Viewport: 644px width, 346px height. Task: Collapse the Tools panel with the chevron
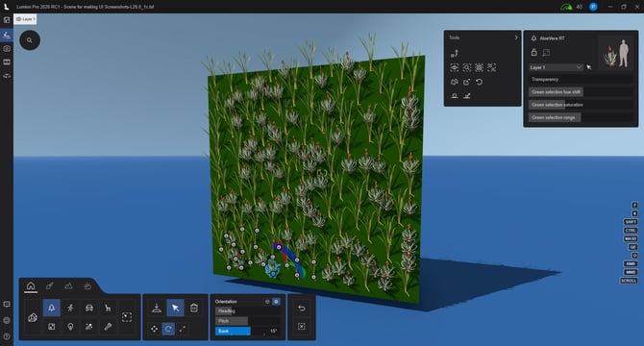click(516, 37)
